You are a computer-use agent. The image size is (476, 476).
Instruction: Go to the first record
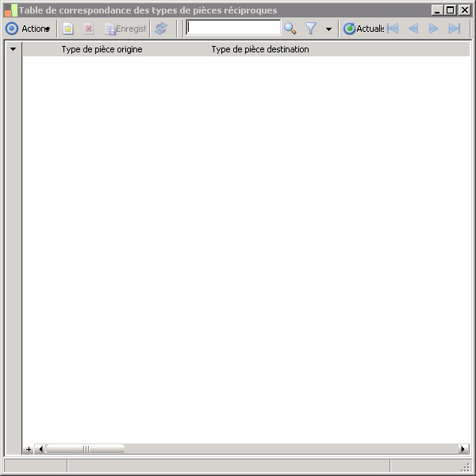pyautogui.click(x=393, y=29)
